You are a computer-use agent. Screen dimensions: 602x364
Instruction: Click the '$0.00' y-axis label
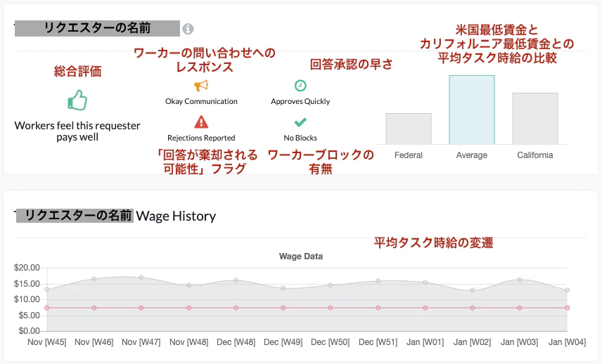[x=29, y=331]
